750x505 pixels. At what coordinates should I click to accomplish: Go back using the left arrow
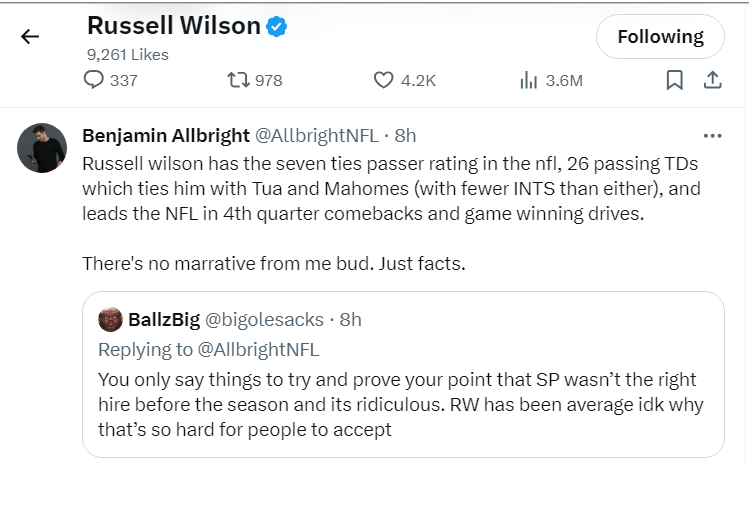30,37
